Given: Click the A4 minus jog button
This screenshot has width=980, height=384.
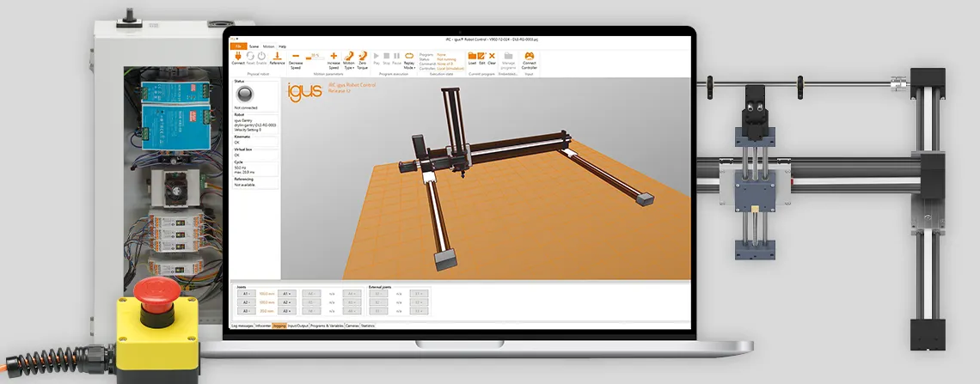Looking at the screenshot, I should tap(311, 294).
